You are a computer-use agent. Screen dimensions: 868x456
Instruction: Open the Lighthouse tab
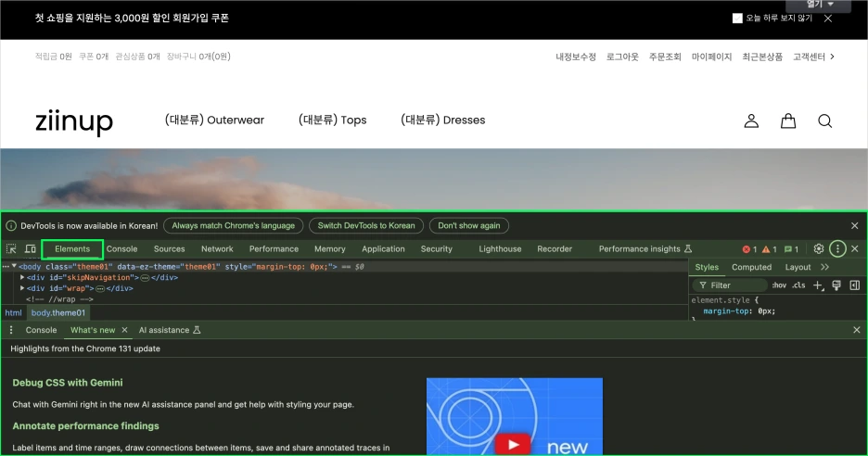coord(500,249)
